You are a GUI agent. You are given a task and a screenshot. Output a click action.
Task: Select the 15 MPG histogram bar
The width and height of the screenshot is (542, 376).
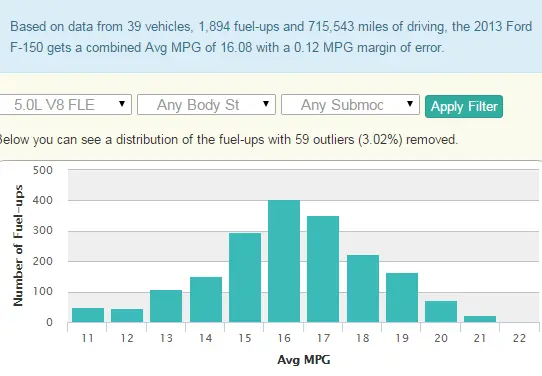pos(245,278)
